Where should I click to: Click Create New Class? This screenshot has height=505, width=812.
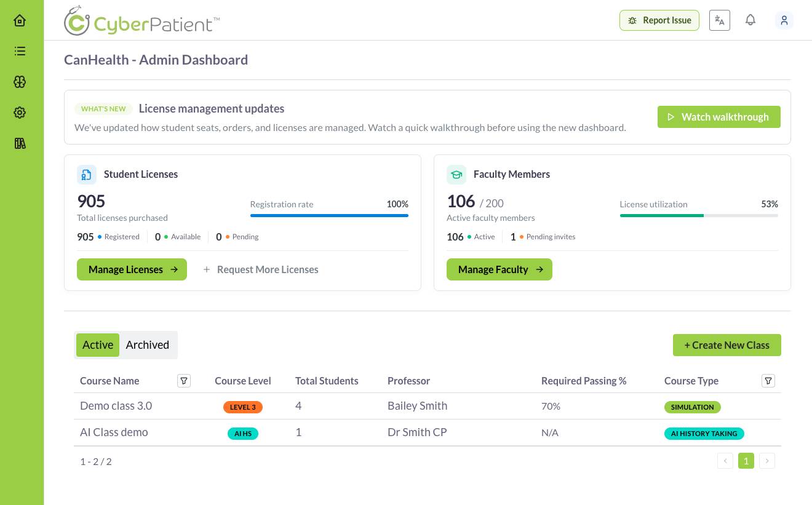click(x=727, y=345)
